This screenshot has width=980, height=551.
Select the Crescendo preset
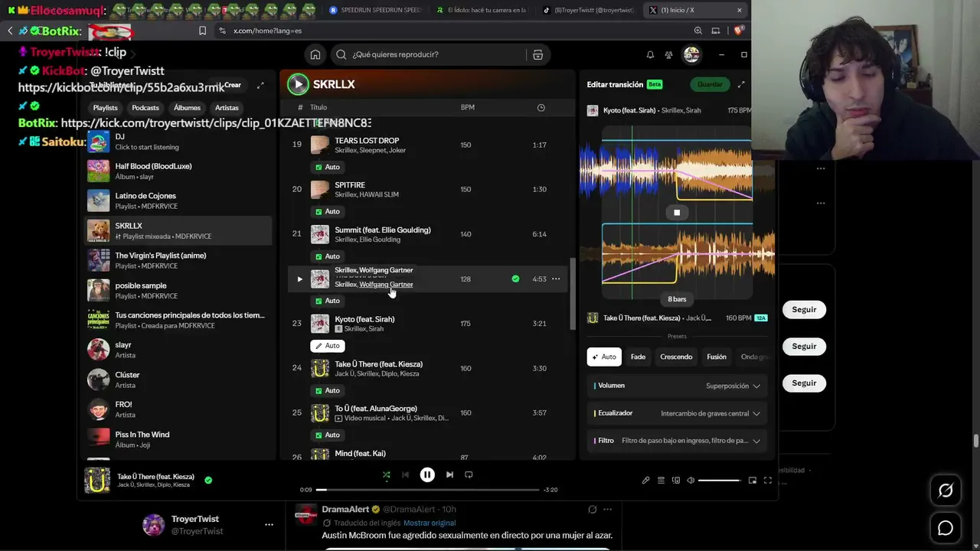[x=676, y=357]
